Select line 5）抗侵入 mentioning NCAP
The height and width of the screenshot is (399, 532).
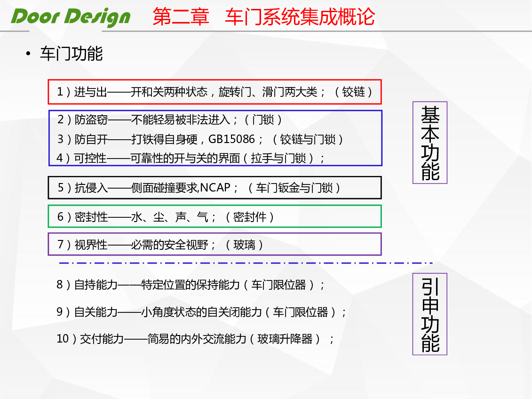(x=199, y=188)
